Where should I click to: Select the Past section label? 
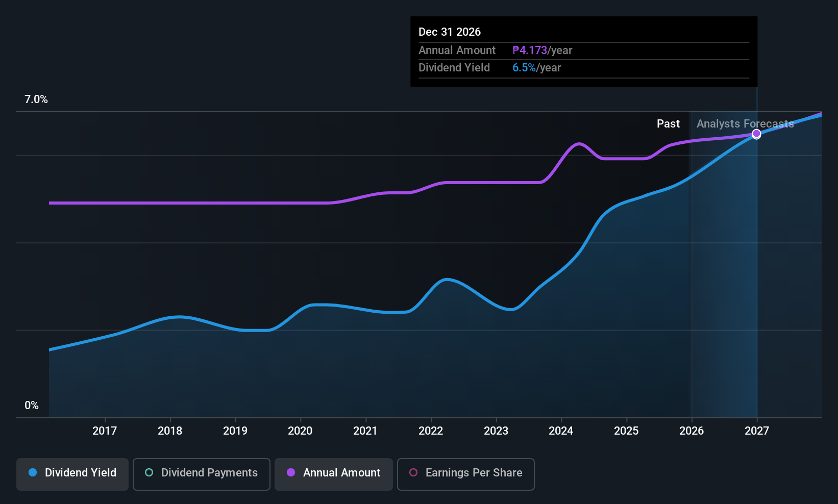668,124
